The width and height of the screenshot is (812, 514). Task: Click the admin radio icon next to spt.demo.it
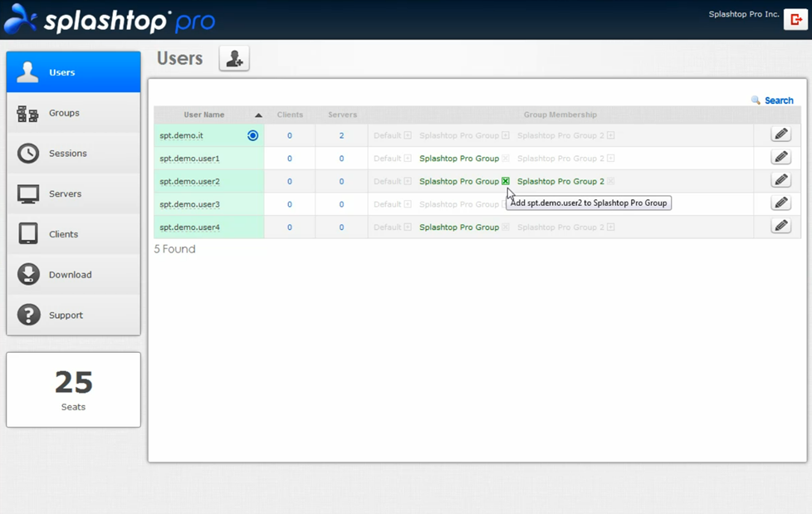point(252,135)
